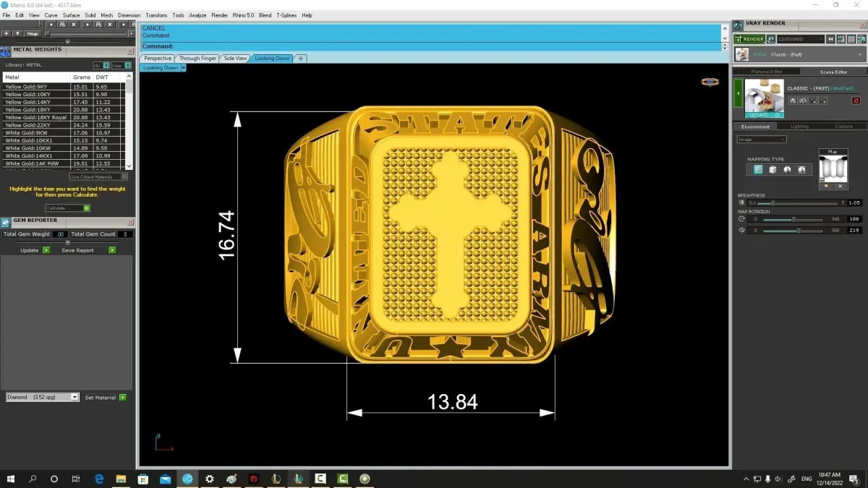Viewport: 868px width, 488px height.
Task: Click the Mngr button in top-left toolbar
Action: 33,33
